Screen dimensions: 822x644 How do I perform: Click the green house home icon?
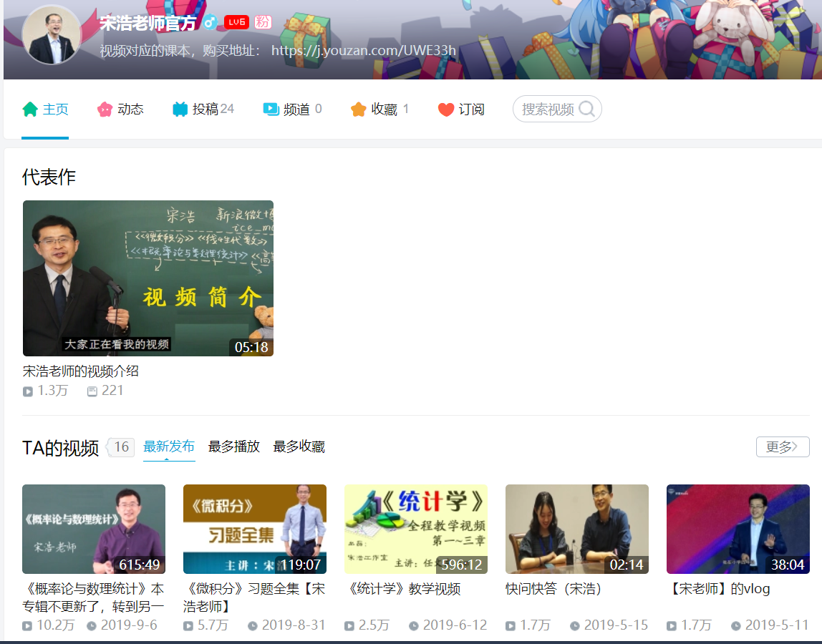30,109
